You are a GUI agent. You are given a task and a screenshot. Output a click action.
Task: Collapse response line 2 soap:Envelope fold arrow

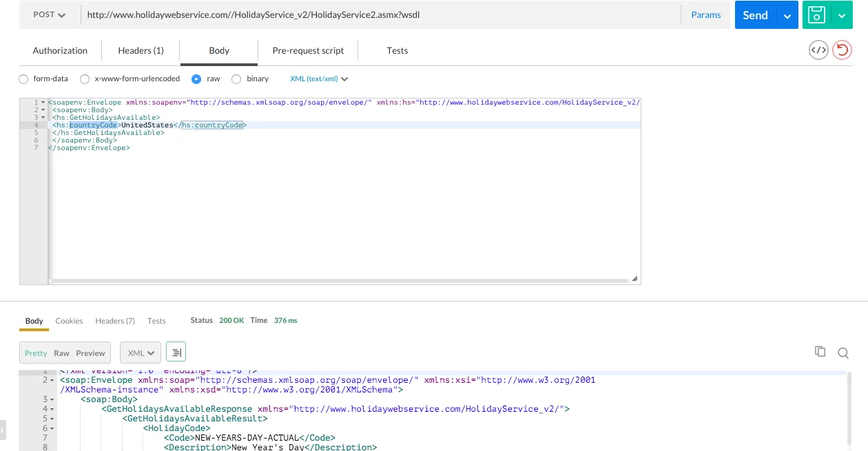click(52, 380)
